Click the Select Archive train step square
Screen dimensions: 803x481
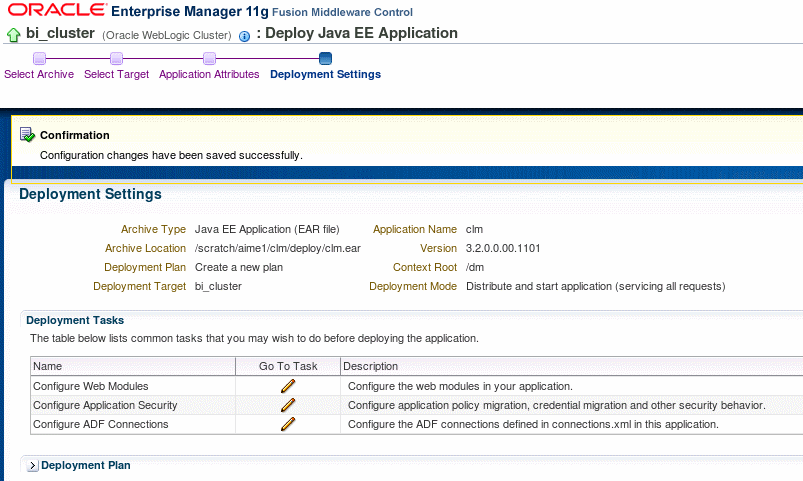coord(39,58)
